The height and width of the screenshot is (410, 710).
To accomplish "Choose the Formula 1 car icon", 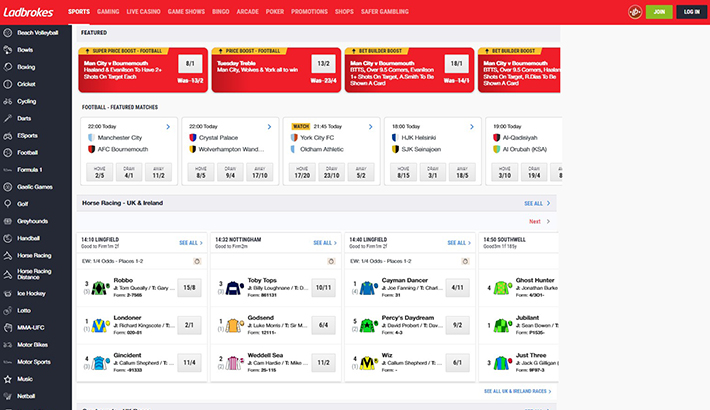I will 8,170.
